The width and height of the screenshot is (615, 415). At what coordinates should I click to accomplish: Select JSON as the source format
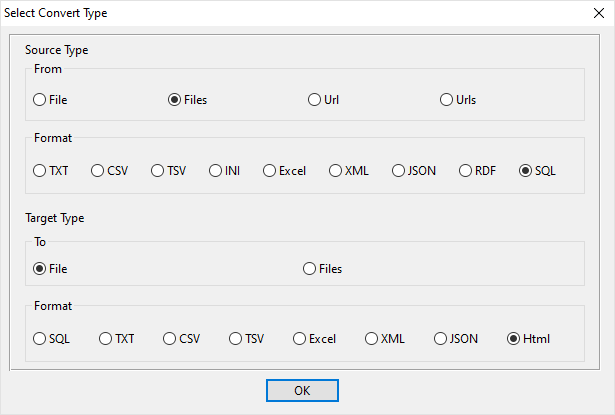399,171
